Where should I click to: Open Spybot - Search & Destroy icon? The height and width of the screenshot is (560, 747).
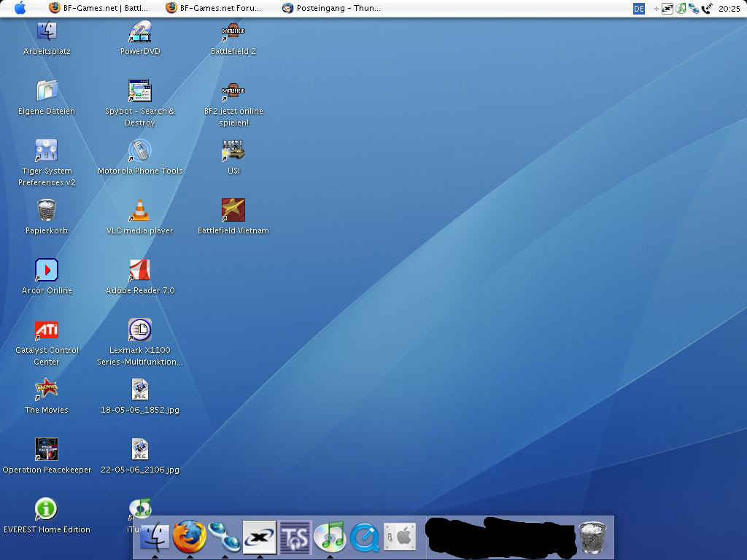[x=140, y=90]
